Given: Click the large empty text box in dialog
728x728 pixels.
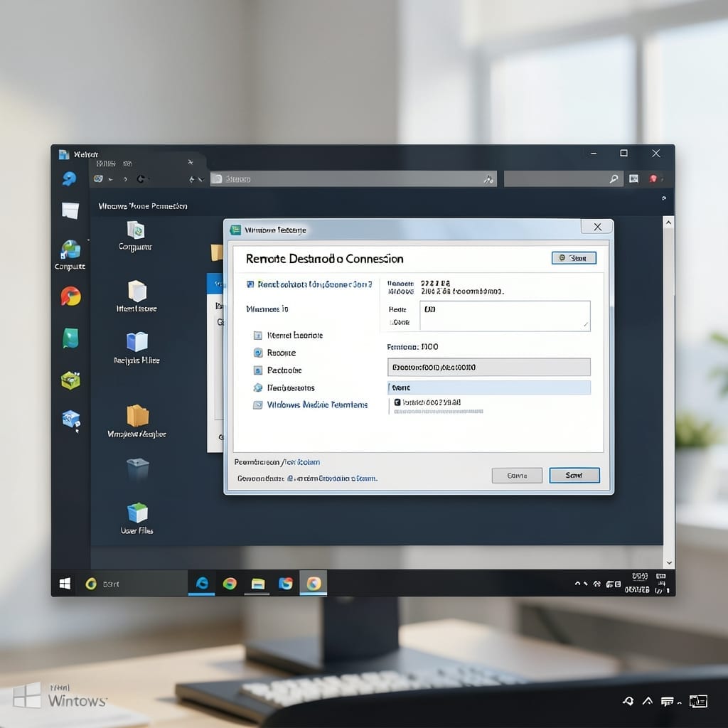Looking at the screenshot, I should click(505, 316).
